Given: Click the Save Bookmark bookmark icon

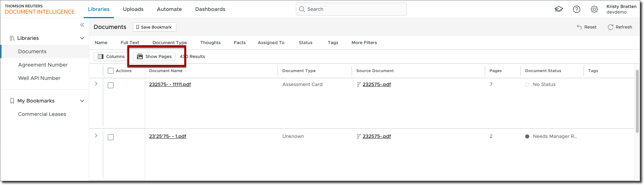Looking at the screenshot, I should (x=138, y=27).
